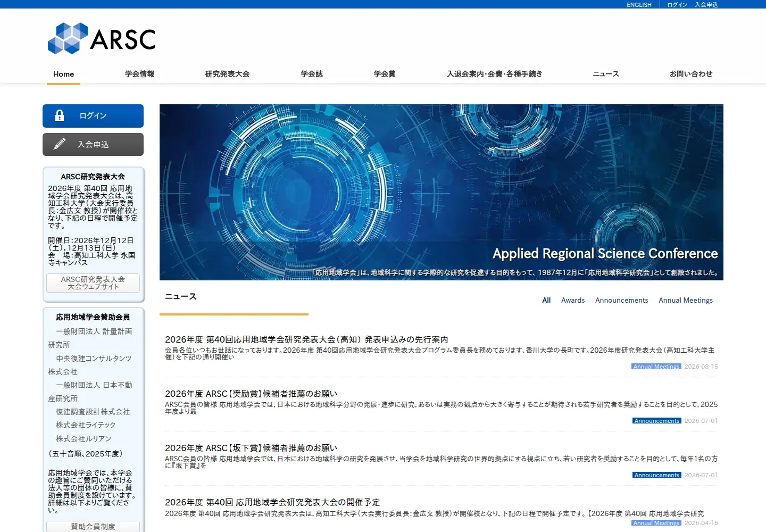Select the Annual Meetings news filter
The height and width of the screenshot is (532, 766).
pyautogui.click(x=686, y=300)
